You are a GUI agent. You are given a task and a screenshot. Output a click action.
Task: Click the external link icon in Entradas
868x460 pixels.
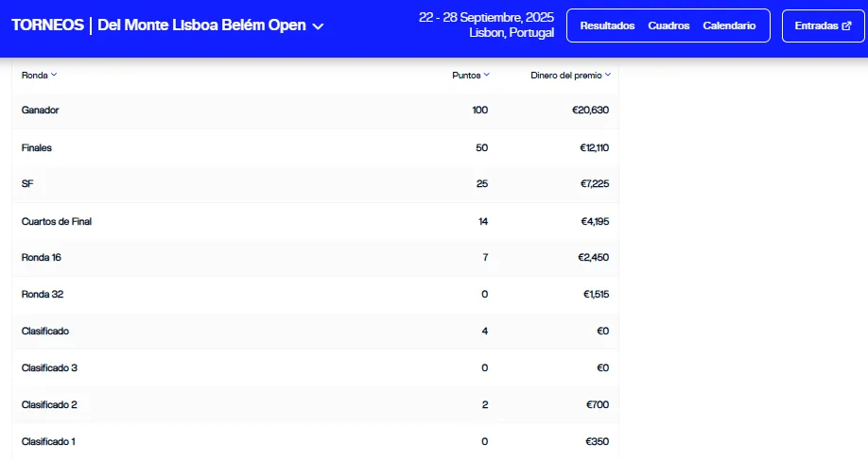[846, 26]
